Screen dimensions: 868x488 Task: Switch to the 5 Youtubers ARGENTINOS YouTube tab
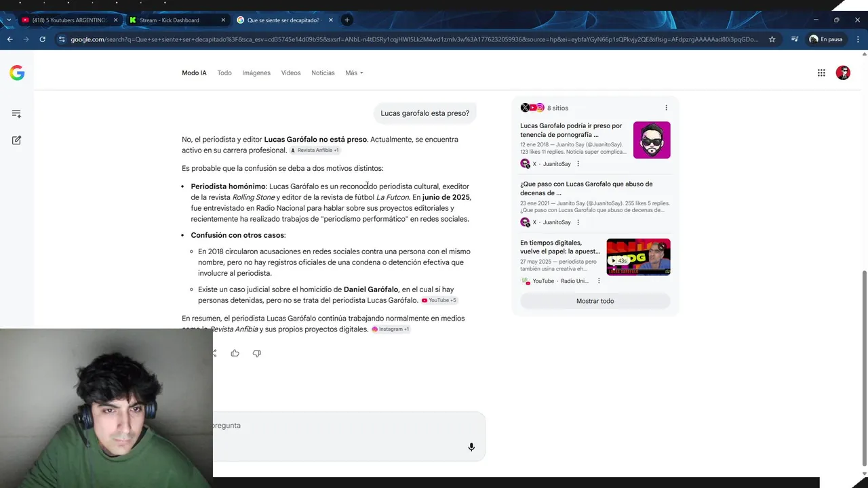(70, 20)
